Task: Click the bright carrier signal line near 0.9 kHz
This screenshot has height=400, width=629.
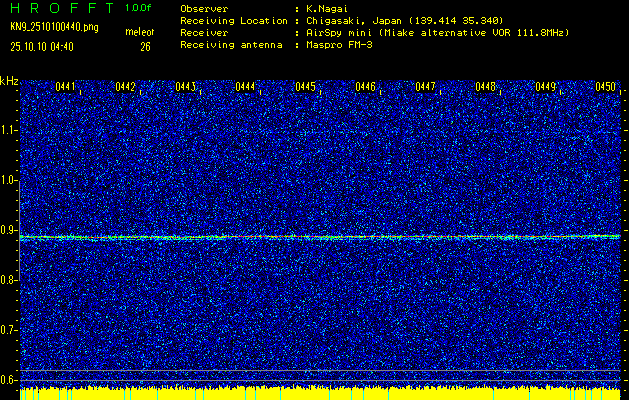Action: pos(320,237)
